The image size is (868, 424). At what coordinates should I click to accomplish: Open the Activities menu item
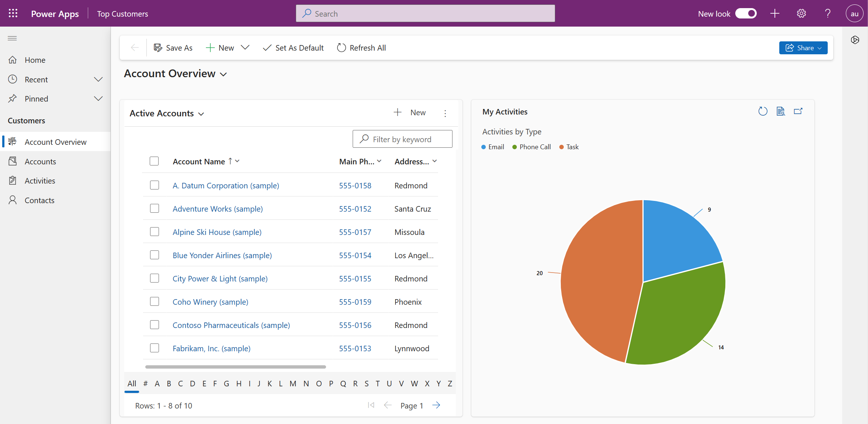pos(40,180)
